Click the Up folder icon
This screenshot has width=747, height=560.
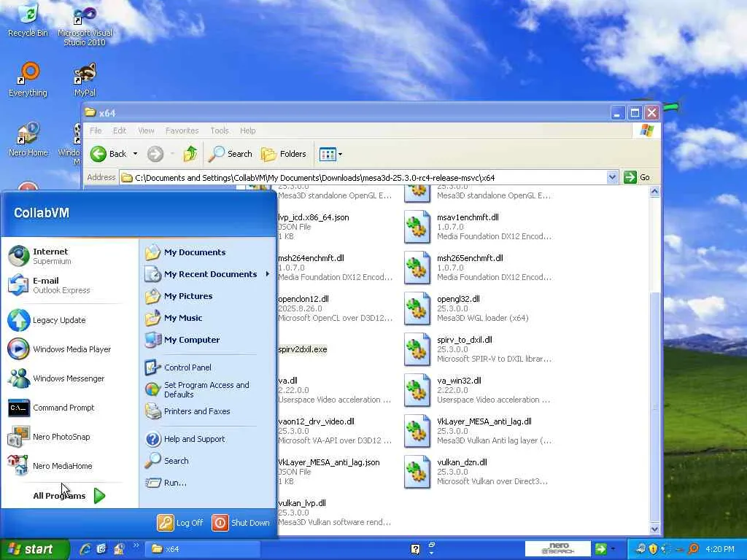(190, 154)
